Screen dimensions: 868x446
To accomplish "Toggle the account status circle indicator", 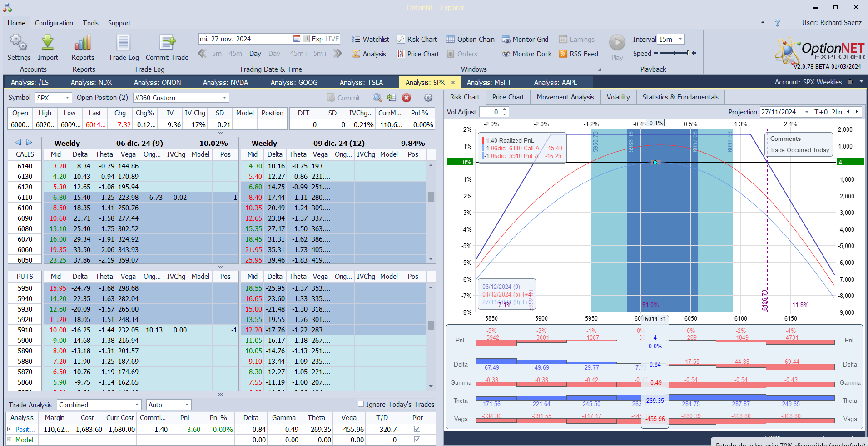I will pos(850,82).
